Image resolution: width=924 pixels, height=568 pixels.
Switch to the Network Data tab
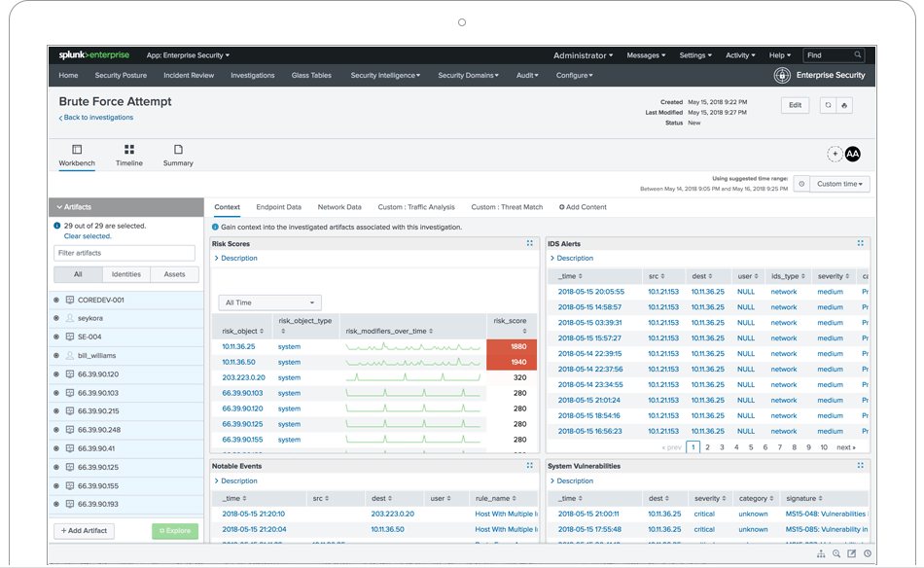pos(339,207)
